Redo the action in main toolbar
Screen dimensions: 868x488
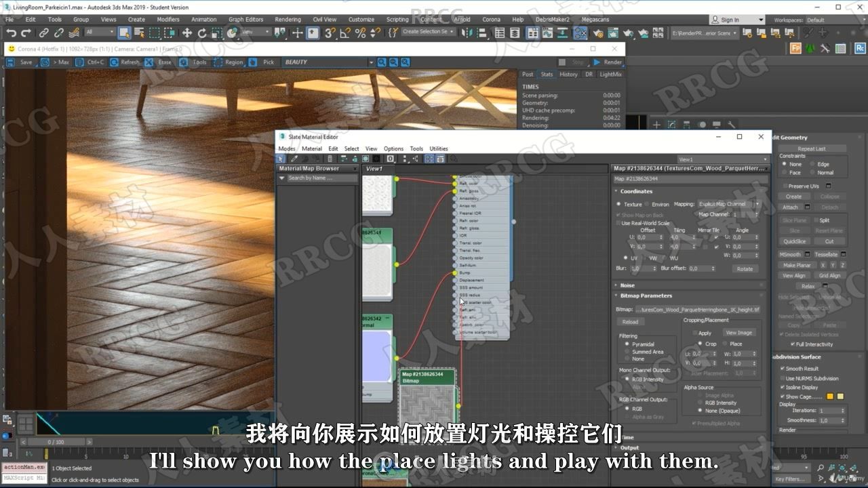pyautogui.click(x=26, y=33)
